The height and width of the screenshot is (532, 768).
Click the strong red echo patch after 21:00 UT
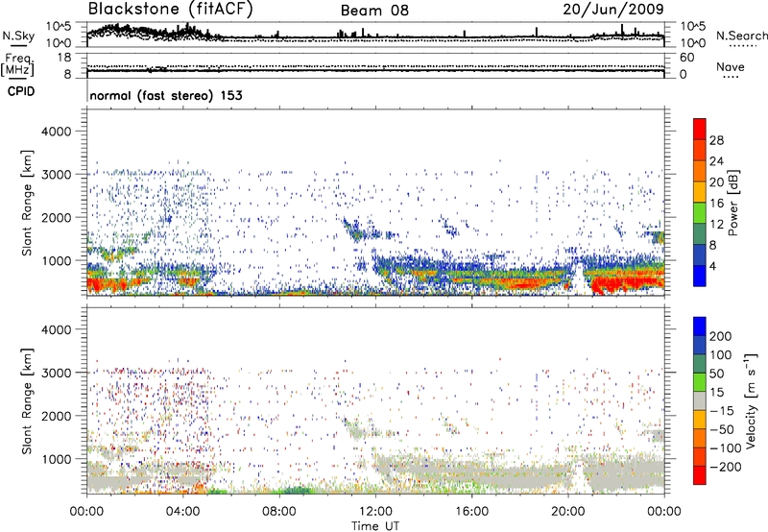coord(625,283)
